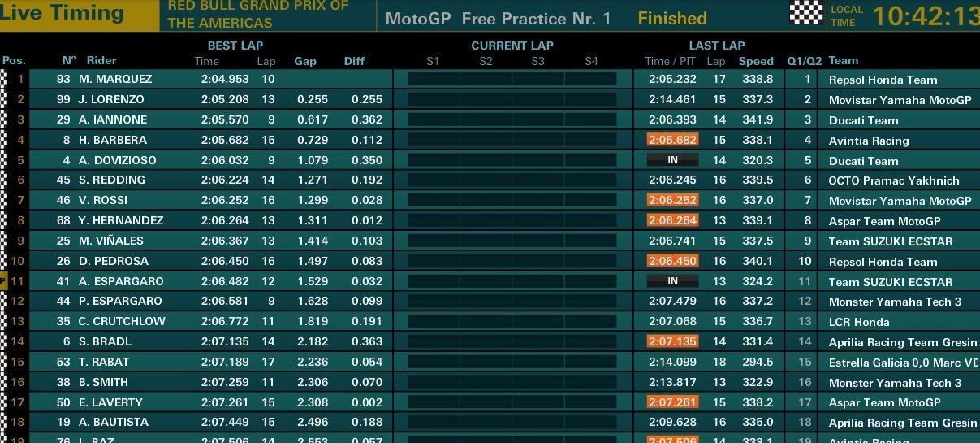This screenshot has height=443, width=980.
Task: Sort by the Speed column header
Action: 756,61
